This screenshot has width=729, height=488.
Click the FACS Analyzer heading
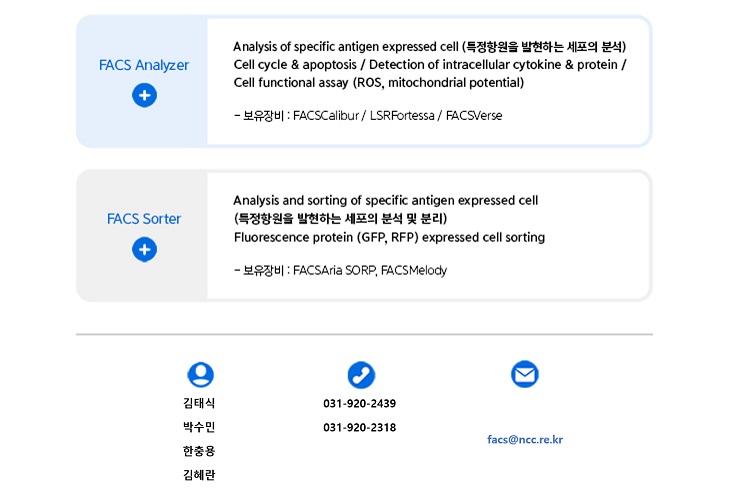click(144, 65)
